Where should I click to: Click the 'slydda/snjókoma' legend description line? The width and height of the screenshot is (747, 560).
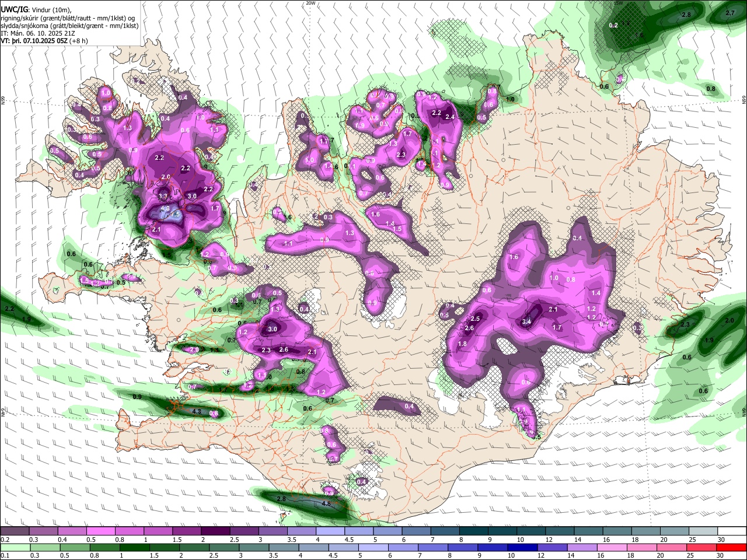69,26
